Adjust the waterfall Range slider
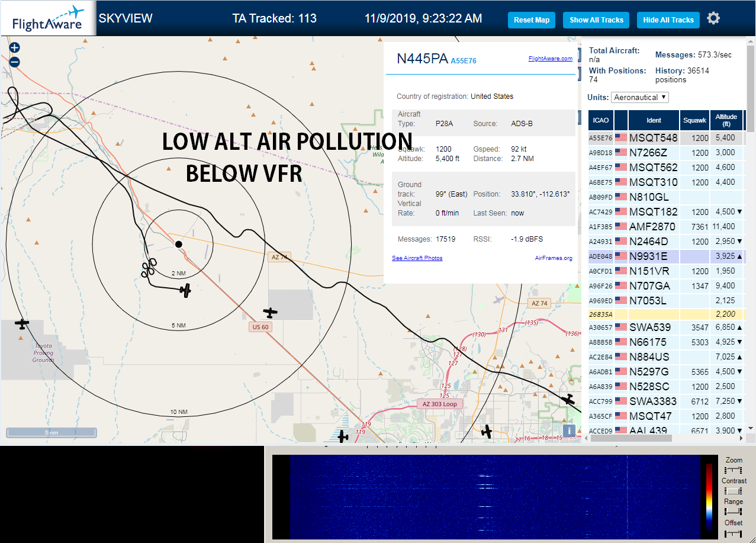756x543 pixels. pyautogui.click(x=733, y=511)
